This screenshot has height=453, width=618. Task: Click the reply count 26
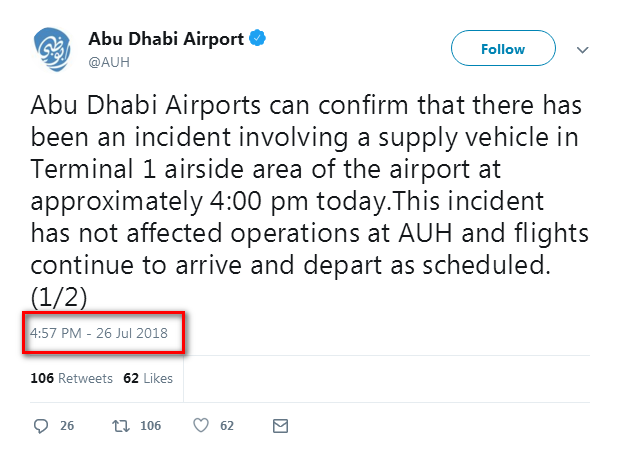tap(67, 426)
